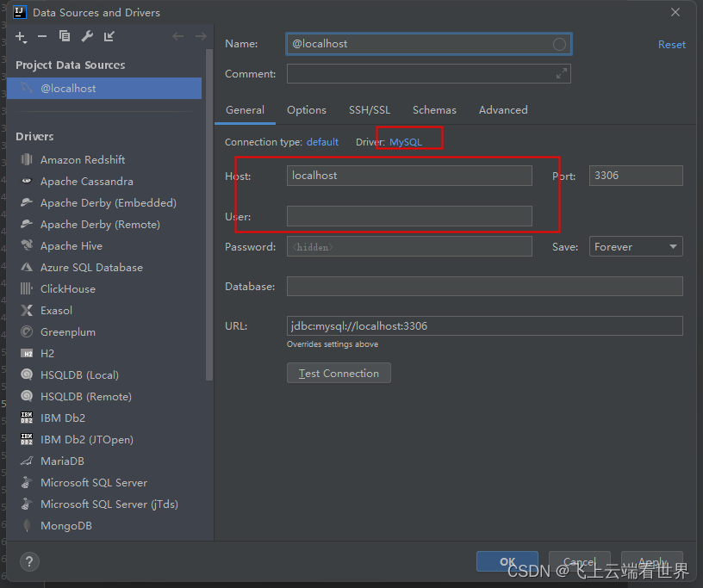Navigate forward with right arrow
The height and width of the screenshot is (588, 703).
(201, 36)
